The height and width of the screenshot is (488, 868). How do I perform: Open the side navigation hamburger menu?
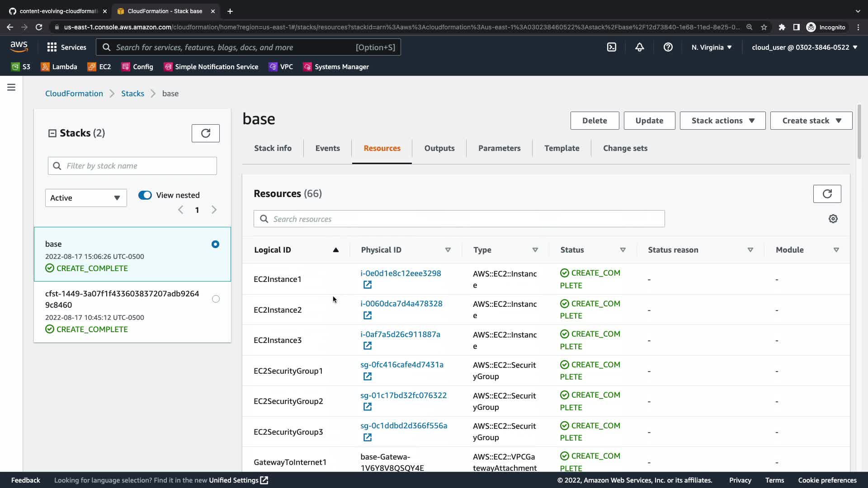11,87
